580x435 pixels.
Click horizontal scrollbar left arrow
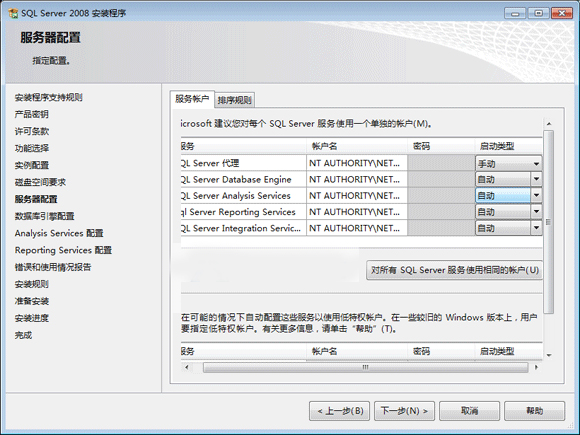187,367
